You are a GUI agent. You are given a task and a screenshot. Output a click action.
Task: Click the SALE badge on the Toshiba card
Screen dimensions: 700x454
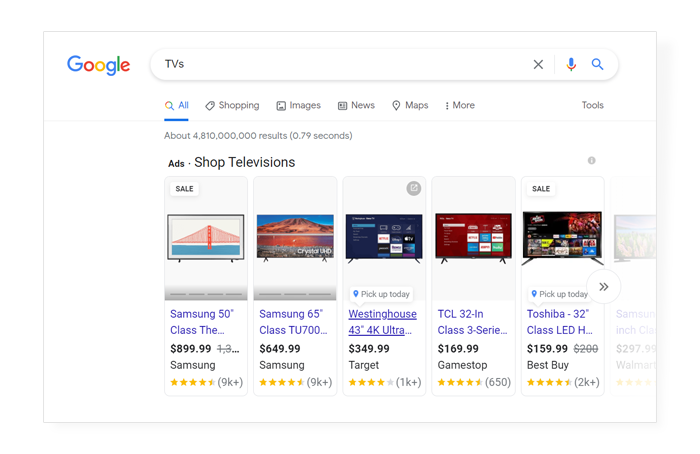coord(541,189)
